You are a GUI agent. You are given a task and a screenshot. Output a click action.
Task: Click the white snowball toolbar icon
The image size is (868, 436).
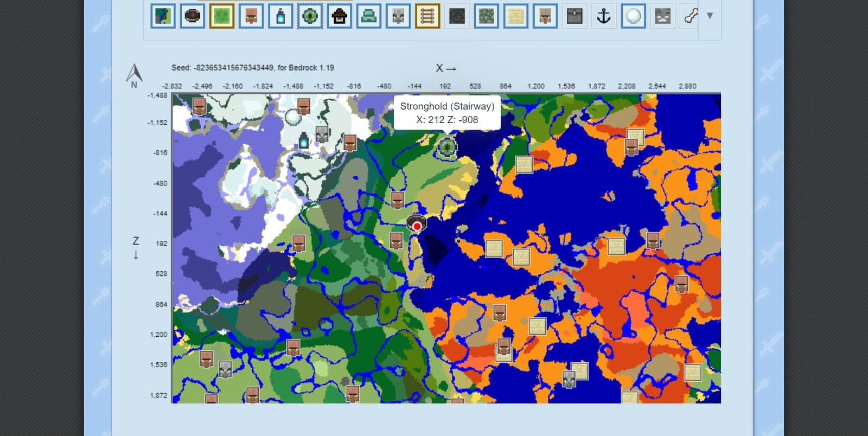tap(633, 16)
